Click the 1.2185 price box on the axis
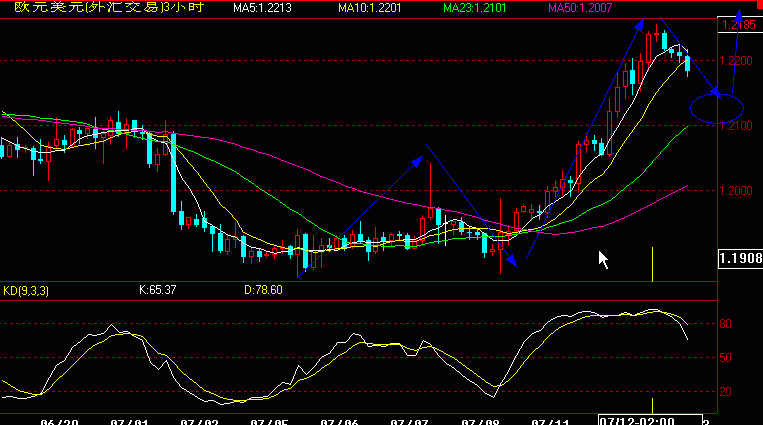This screenshot has height=425, width=763. 740,25
